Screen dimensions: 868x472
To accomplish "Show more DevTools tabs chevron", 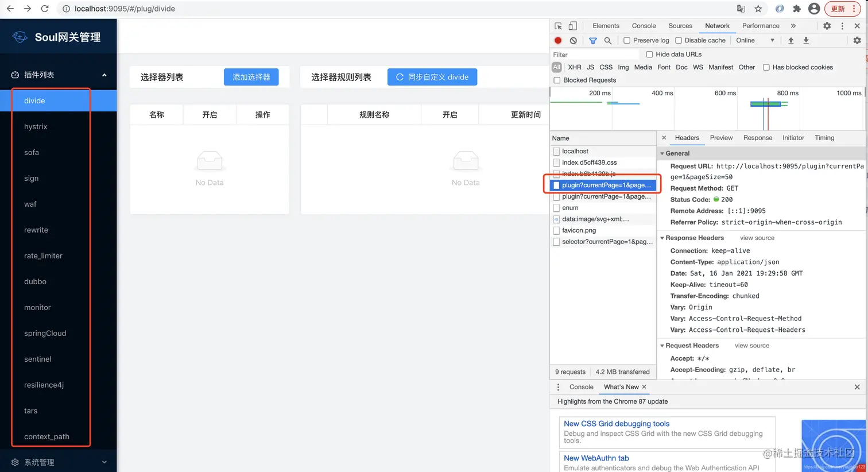I will point(793,26).
